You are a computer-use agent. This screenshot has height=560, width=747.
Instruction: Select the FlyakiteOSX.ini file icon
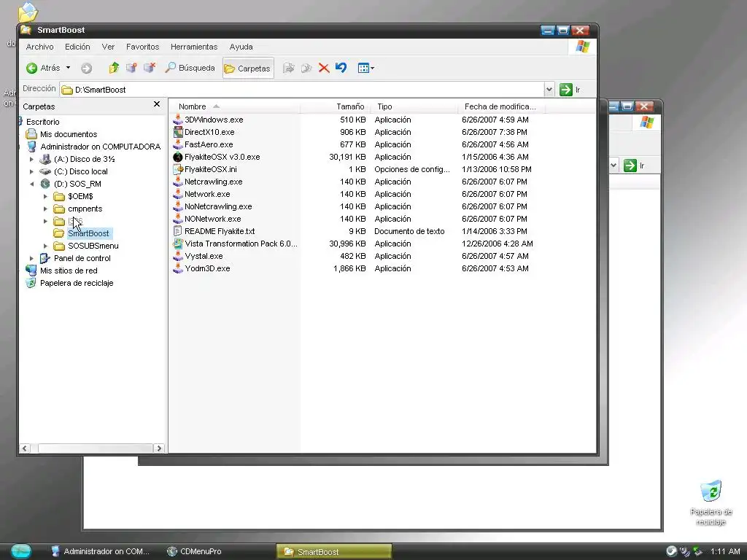pyautogui.click(x=178, y=169)
